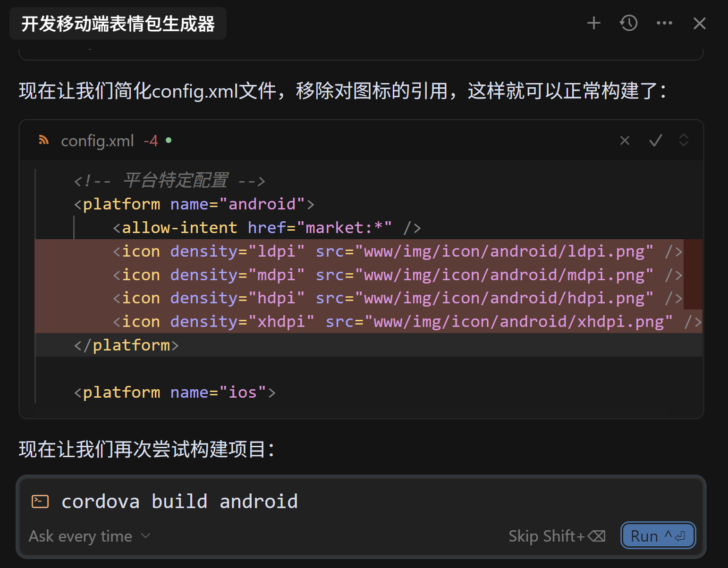728x568 pixels.
Task: Click the removed xhdpi icon line
Action: pyautogui.click(x=369, y=321)
